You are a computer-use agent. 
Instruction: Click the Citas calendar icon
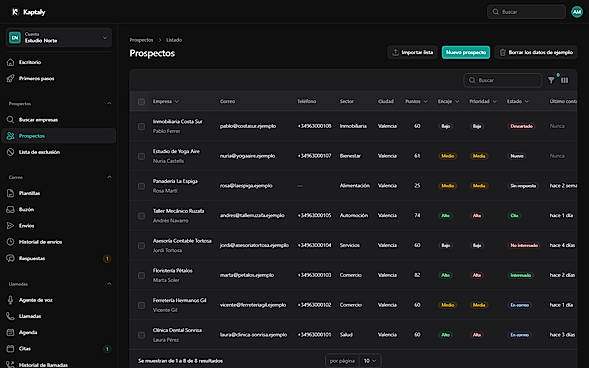(x=11, y=348)
